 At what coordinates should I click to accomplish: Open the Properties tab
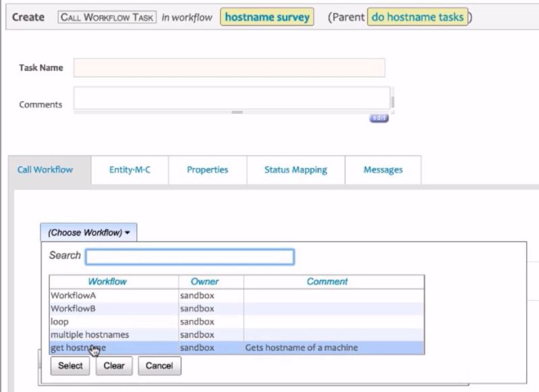coord(207,169)
